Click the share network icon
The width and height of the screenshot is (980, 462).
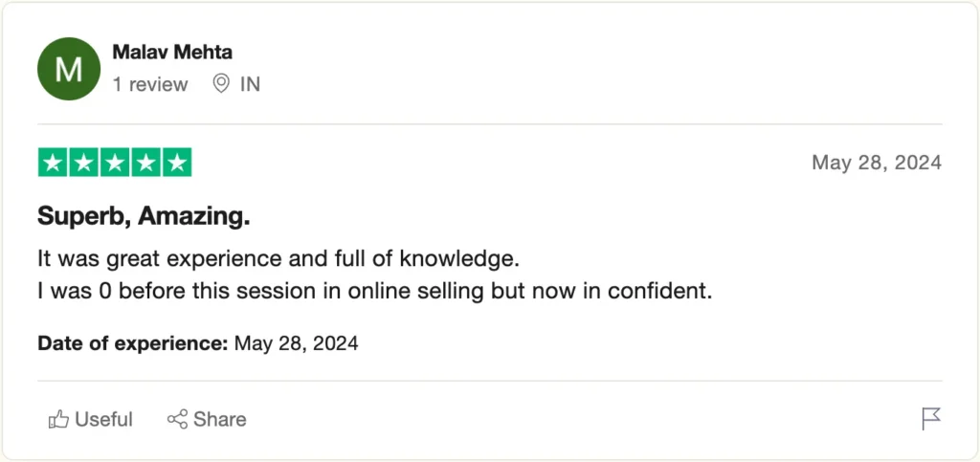click(x=177, y=419)
